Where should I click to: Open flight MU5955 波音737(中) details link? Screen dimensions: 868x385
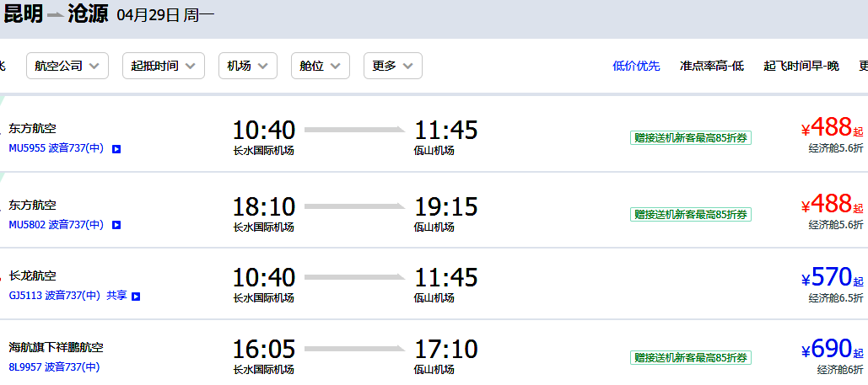point(57,149)
